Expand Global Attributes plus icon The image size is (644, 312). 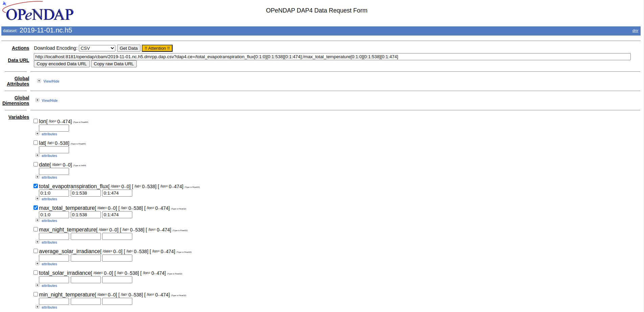(x=39, y=81)
